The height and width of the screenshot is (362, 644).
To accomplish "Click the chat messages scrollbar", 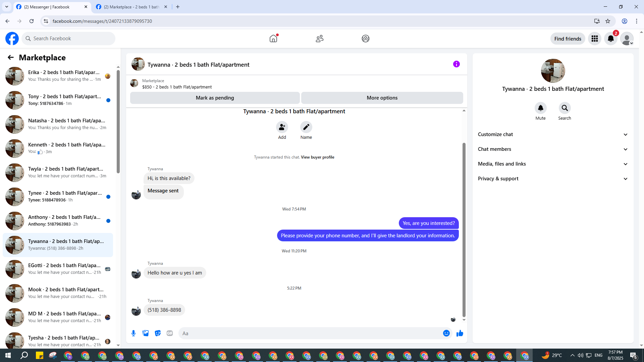I will (464, 230).
